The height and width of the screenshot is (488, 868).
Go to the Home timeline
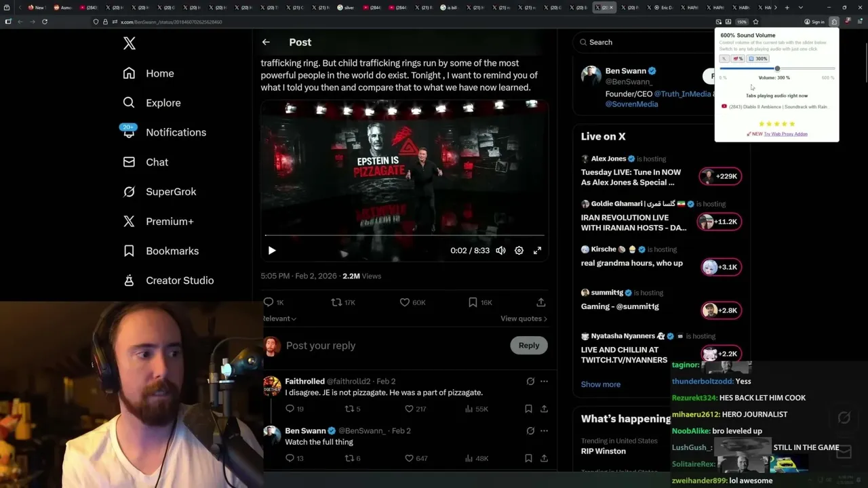click(x=149, y=73)
